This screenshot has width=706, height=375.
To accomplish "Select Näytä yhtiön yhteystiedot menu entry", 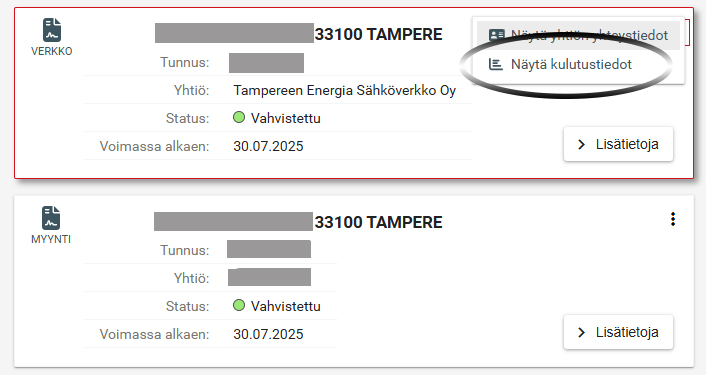I will [578, 35].
